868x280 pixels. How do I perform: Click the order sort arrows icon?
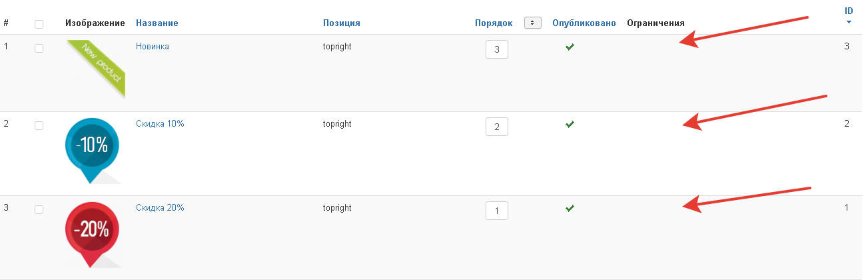532,23
